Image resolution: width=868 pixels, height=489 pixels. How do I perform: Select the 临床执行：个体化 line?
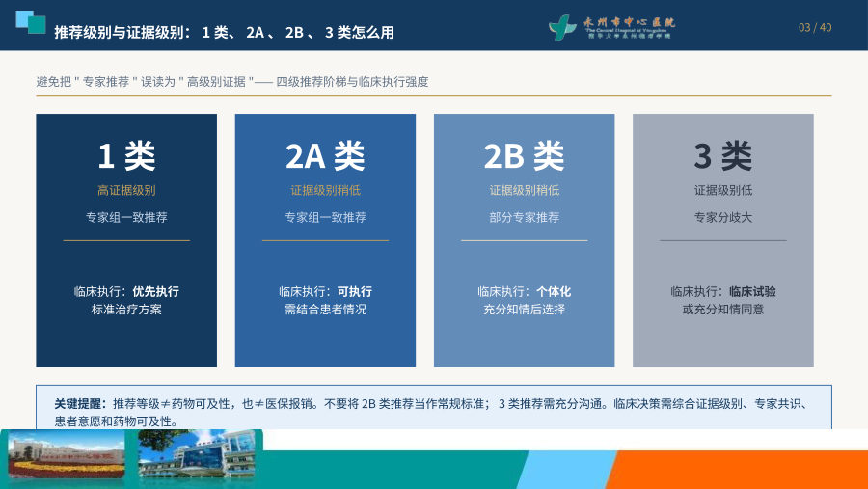525,291
